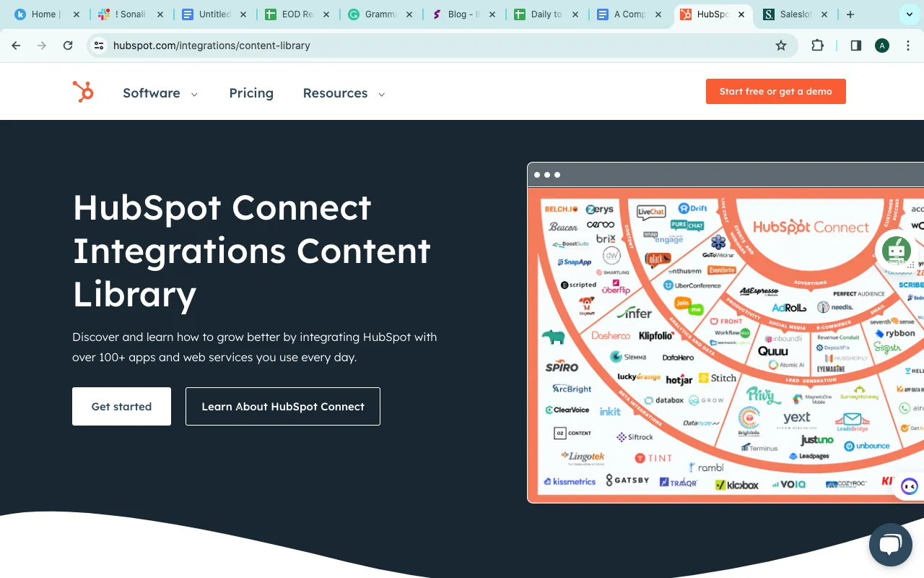Open the HubSpot Connect ecosystem image
The width and height of the screenshot is (924, 578).
[725, 332]
